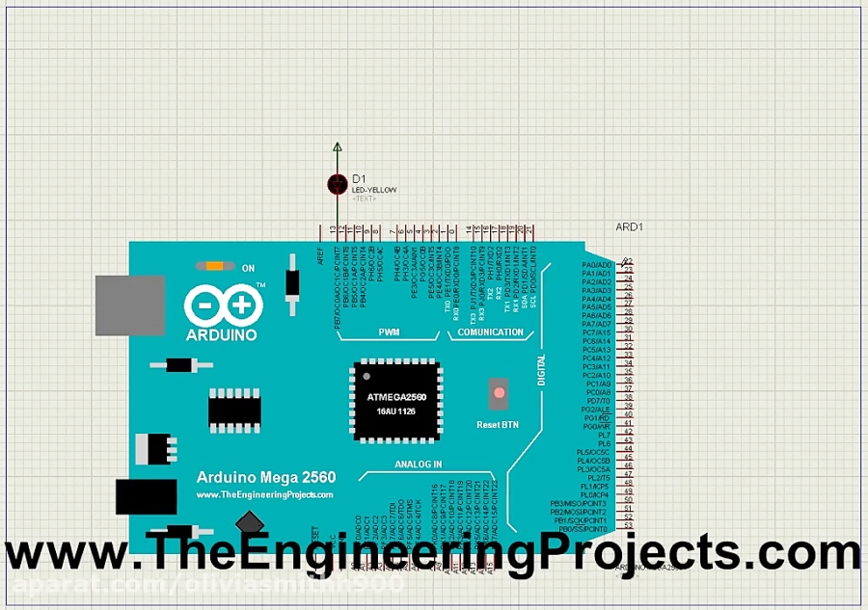This screenshot has height=610, width=868.
Task: Select the ARD1 component label
Action: (x=629, y=228)
